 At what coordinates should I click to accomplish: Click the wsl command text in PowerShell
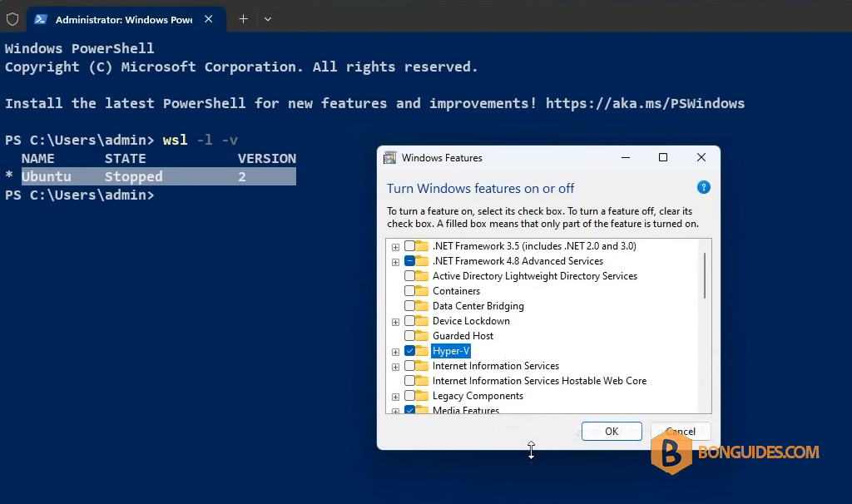pos(175,140)
